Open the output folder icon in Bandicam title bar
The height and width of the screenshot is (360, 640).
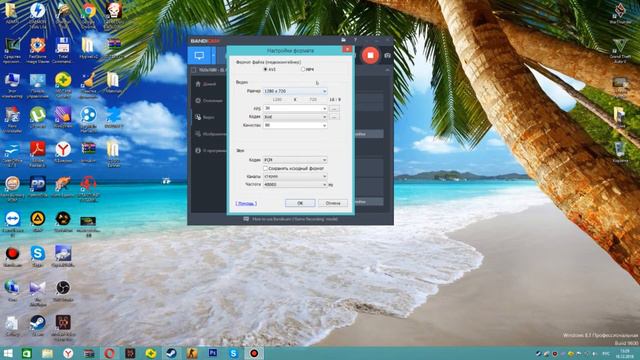point(344,40)
